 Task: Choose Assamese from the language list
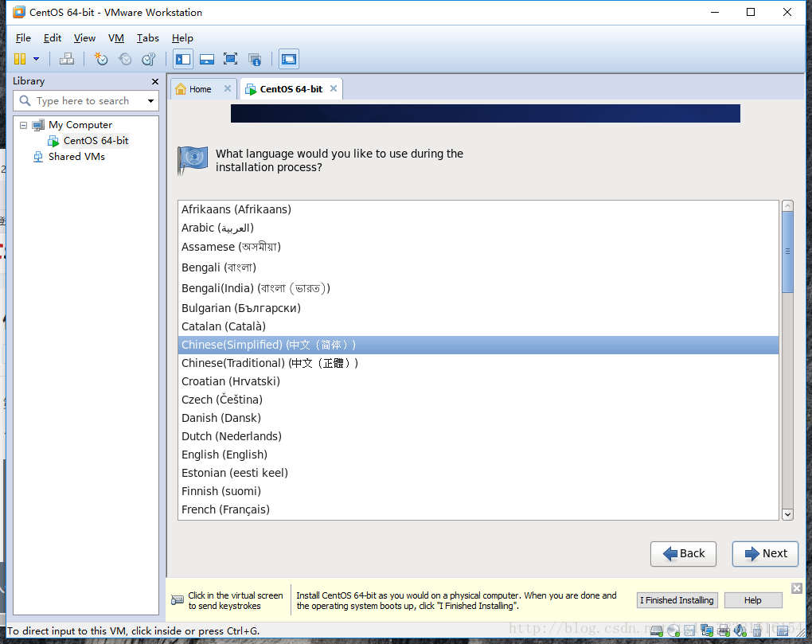[x=478, y=247]
